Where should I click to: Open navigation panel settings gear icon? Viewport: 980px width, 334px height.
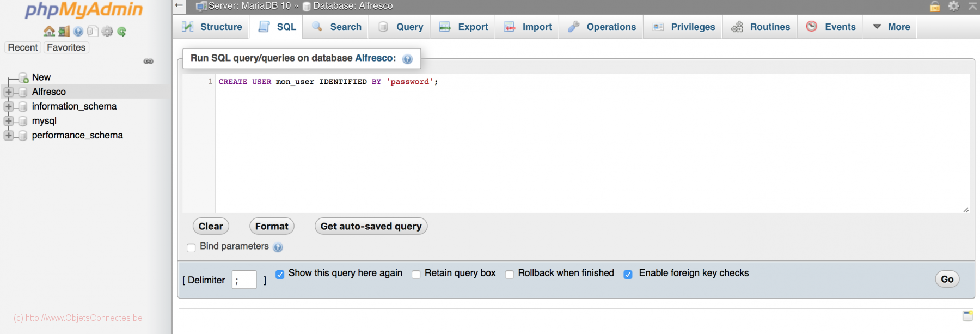[107, 31]
